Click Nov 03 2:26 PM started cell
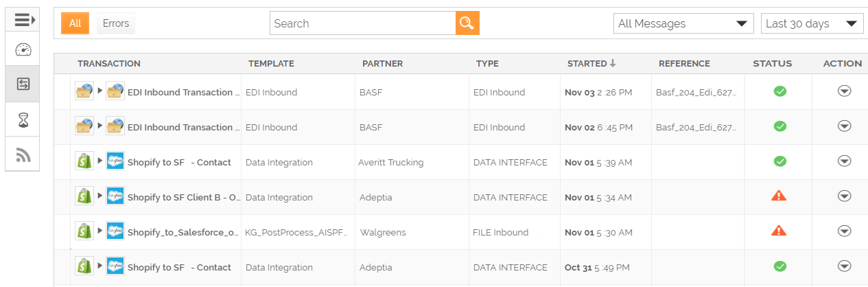Viewport: 868px width, 287px height. tap(598, 92)
